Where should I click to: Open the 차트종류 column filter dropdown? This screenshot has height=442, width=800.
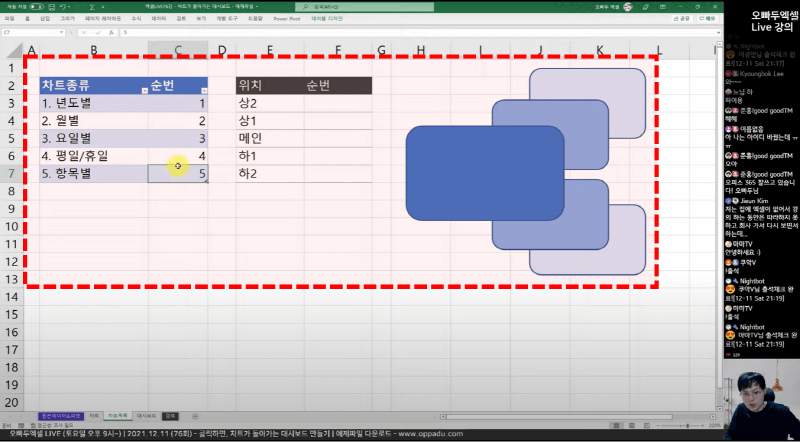(x=145, y=90)
